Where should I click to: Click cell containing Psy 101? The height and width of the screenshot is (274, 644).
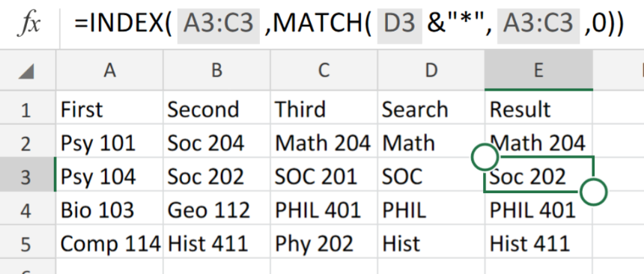pyautogui.click(x=109, y=143)
